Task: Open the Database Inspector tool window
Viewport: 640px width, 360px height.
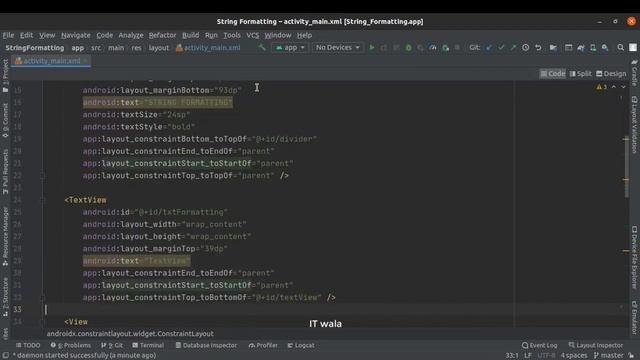Action: tap(206, 345)
